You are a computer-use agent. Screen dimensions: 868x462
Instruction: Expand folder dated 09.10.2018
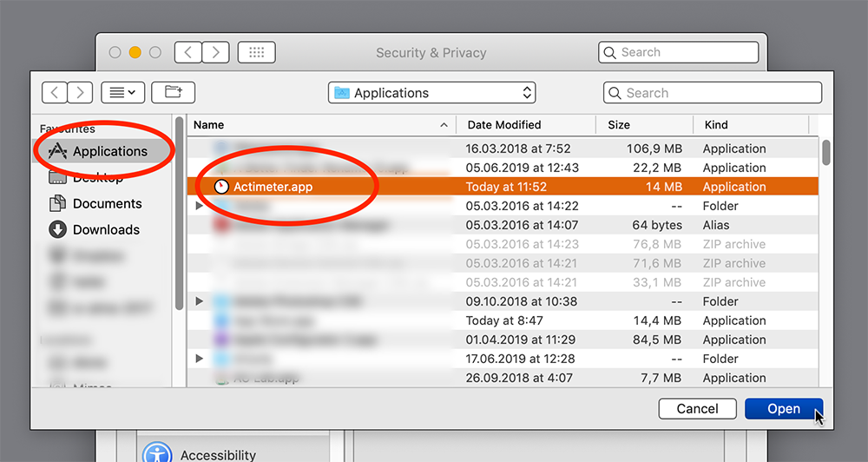pos(200,301)
